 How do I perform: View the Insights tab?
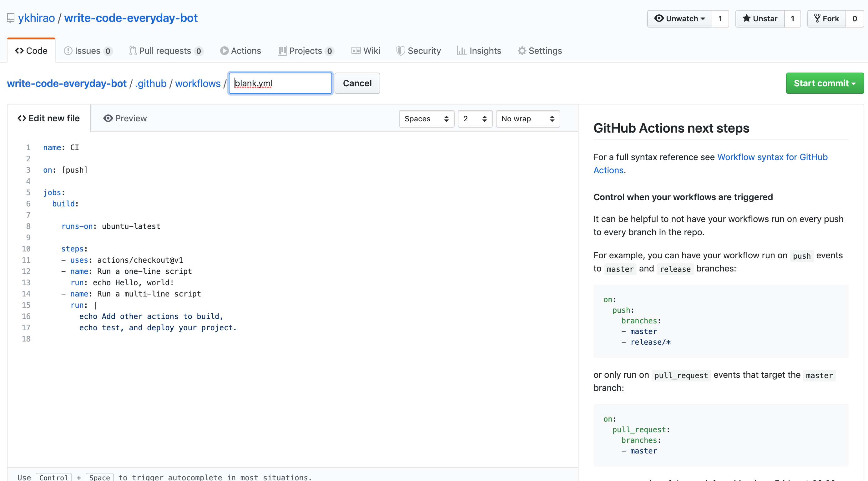479,51
